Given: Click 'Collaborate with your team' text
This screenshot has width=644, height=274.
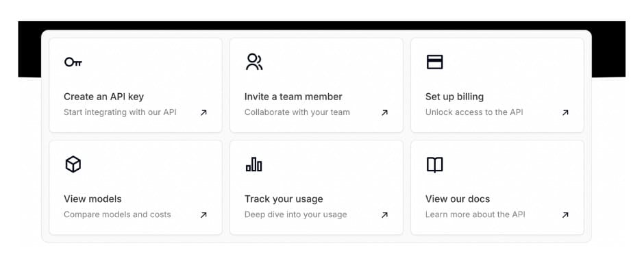Looking at the screenshot, I should tap(297, 112).
